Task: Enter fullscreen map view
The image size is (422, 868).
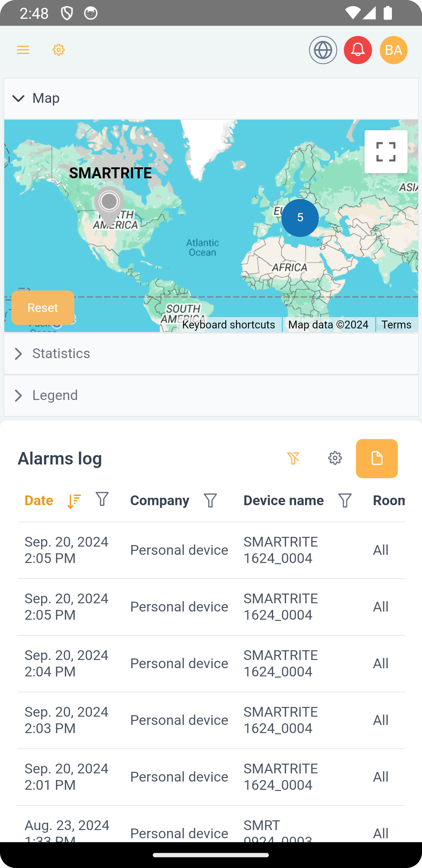Action: coord(385,152)
